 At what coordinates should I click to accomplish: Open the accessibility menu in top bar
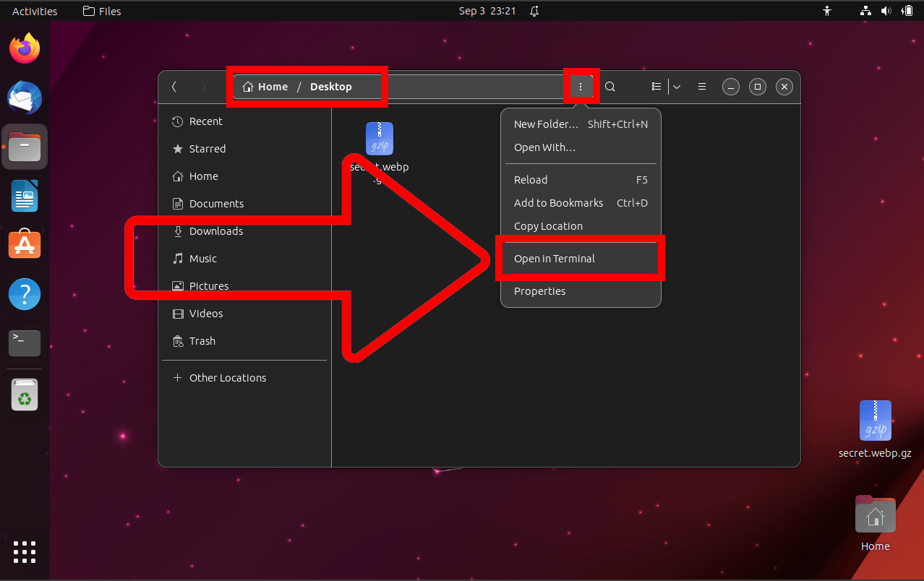[826, 11]
